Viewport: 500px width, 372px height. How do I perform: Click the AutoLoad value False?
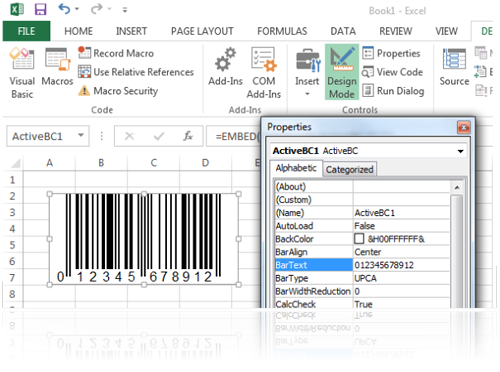click(x=401, y=226)
